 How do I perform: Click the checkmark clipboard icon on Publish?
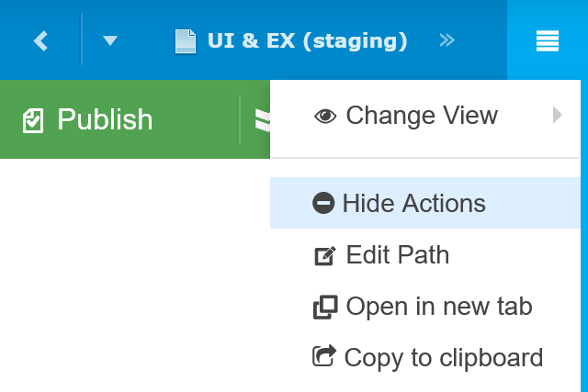tap(33, 120)
